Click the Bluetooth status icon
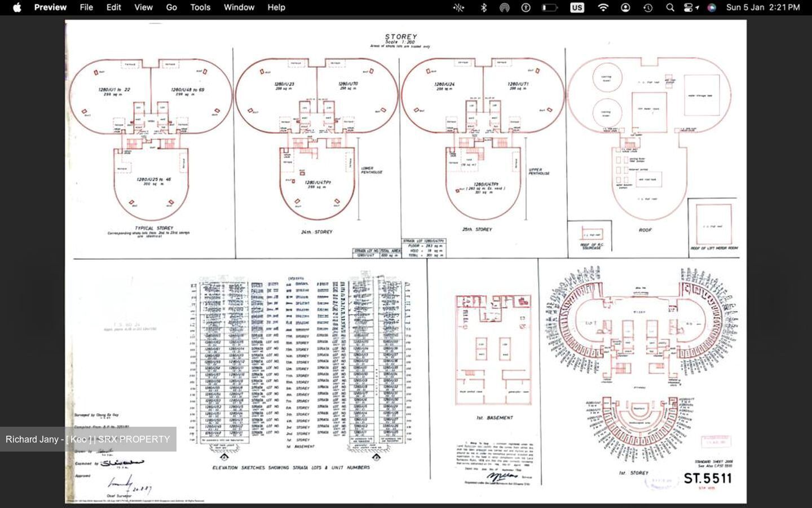This screenshot has width=812, height=508. point(483,7)
